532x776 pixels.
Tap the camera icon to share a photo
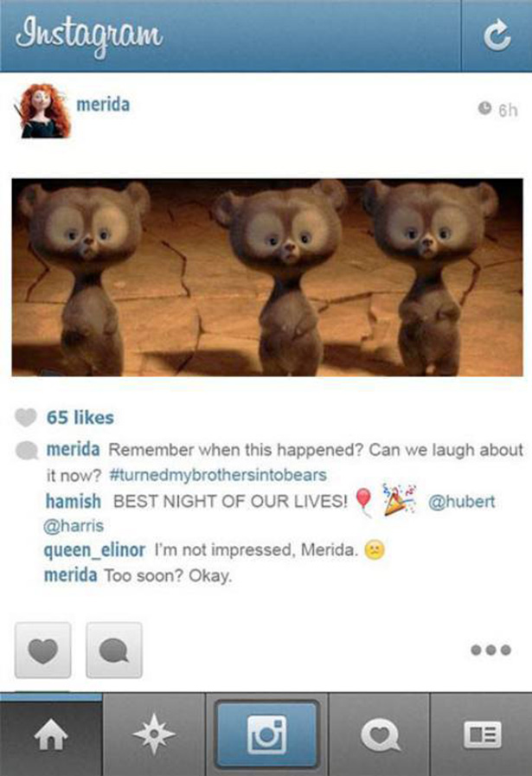pyautogui.click(x=266, y=734)
